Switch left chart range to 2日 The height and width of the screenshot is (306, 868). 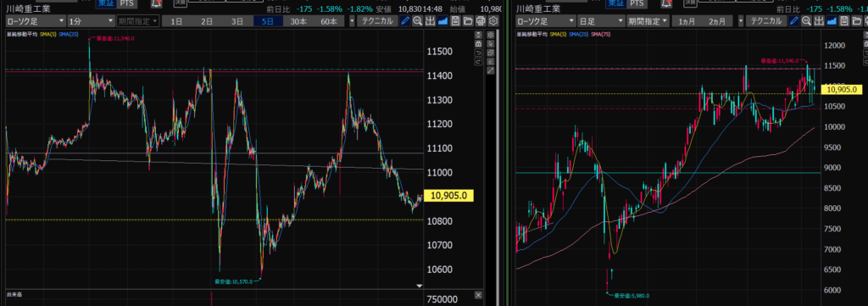pos(207,21)
